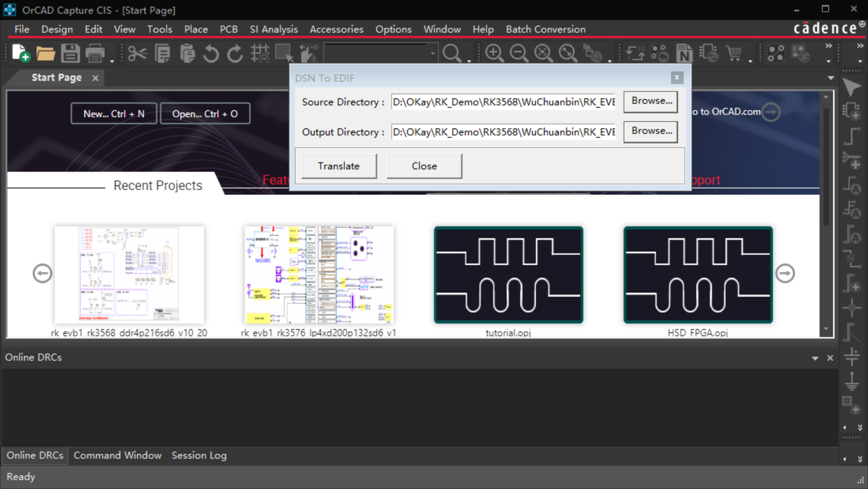The height and width of the screenshot is (489, 868).
Task: Toggle snap to grid icon
Action: (260, 53)
